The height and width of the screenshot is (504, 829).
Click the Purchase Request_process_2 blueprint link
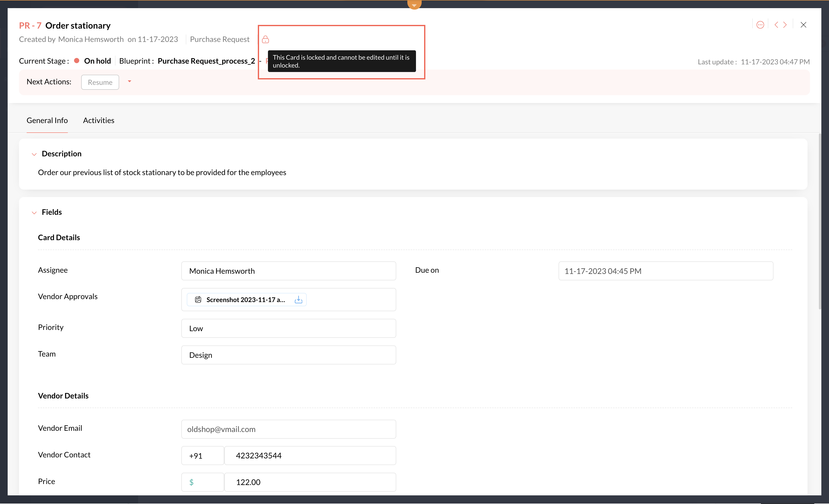coord(206,61)
